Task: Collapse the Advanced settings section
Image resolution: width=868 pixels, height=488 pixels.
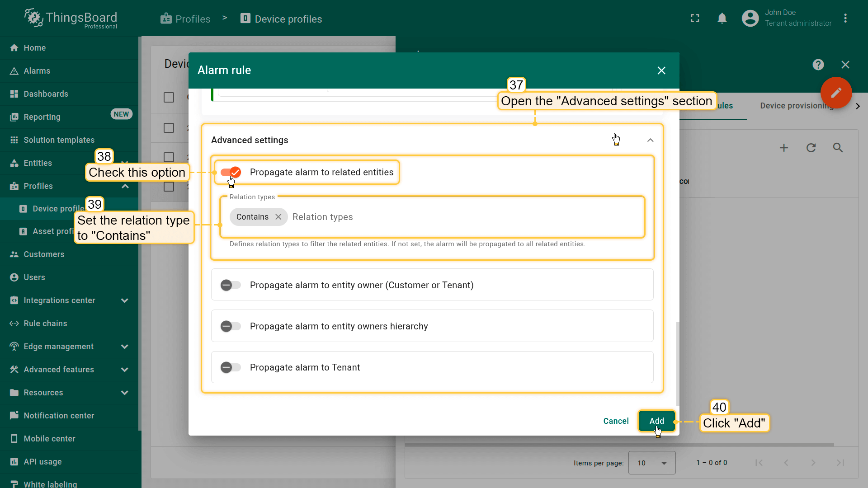Action: 650,140
